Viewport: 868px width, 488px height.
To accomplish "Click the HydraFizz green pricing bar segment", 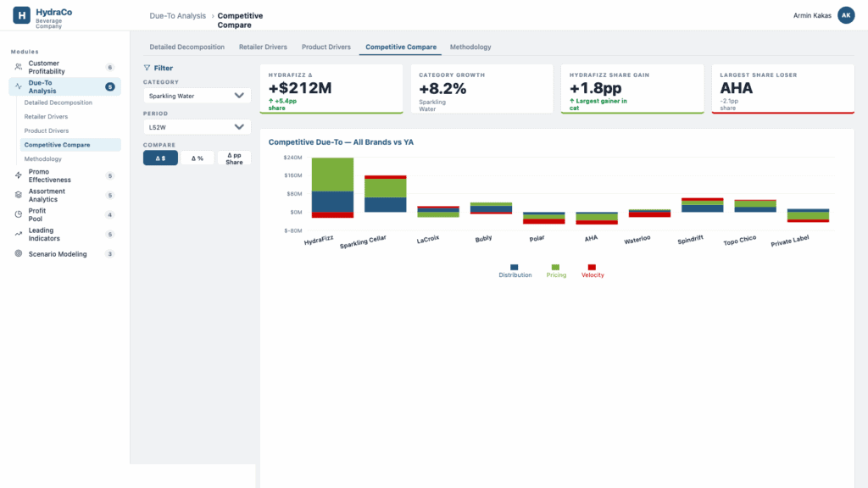I will pos(332,175).
